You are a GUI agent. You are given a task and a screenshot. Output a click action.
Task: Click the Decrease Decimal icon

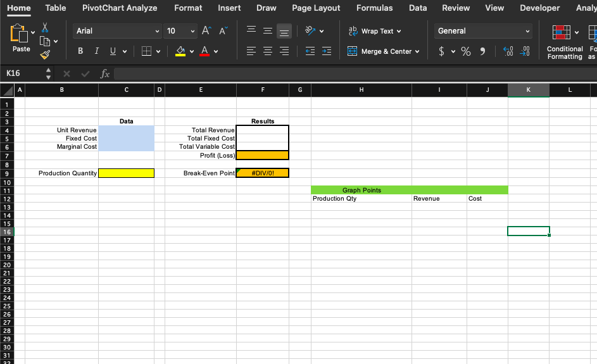(525, 51)
